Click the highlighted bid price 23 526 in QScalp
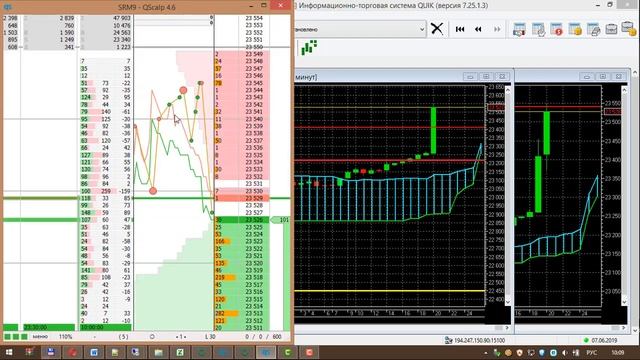The width and height of the screenshot is (640, 360). (254, 220)
